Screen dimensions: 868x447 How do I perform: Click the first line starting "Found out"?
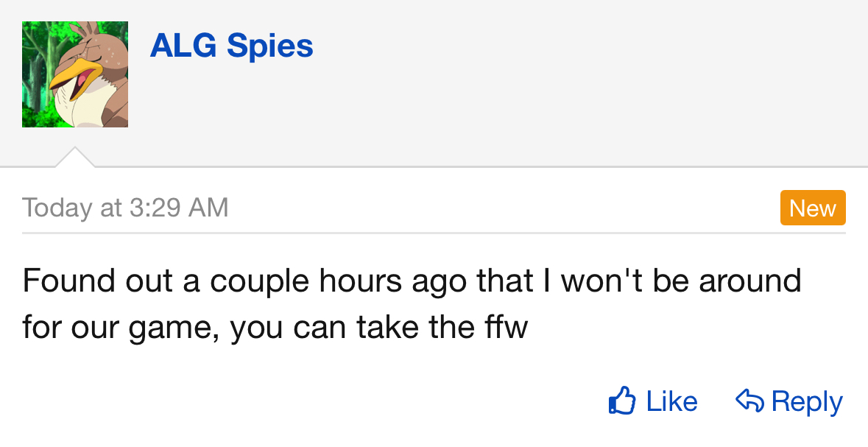(411, 281)
